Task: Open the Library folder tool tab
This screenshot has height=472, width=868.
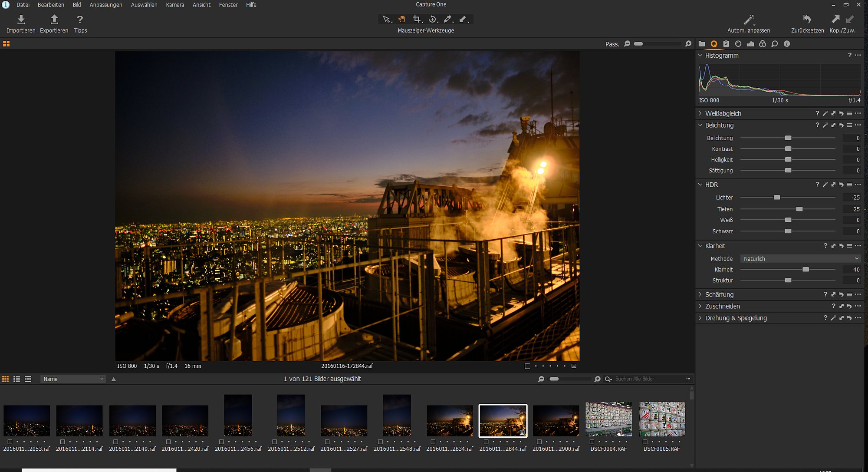Action: point(702,44)
